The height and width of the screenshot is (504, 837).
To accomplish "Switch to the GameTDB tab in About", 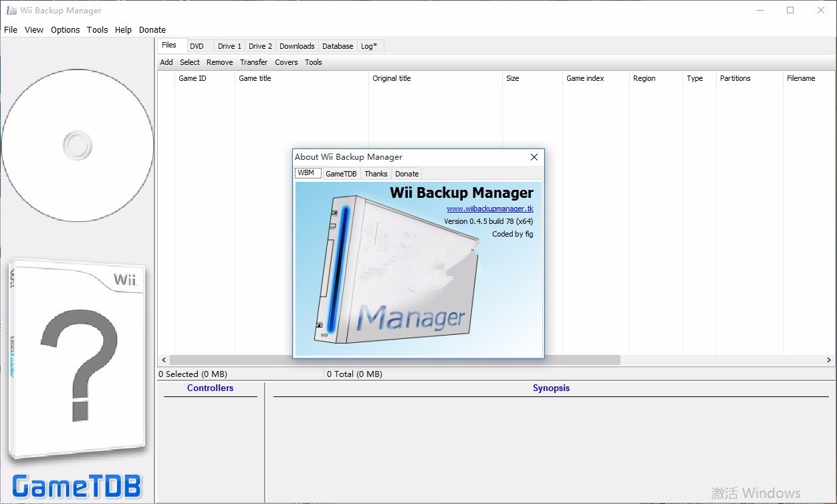I will tap(341, 174).
